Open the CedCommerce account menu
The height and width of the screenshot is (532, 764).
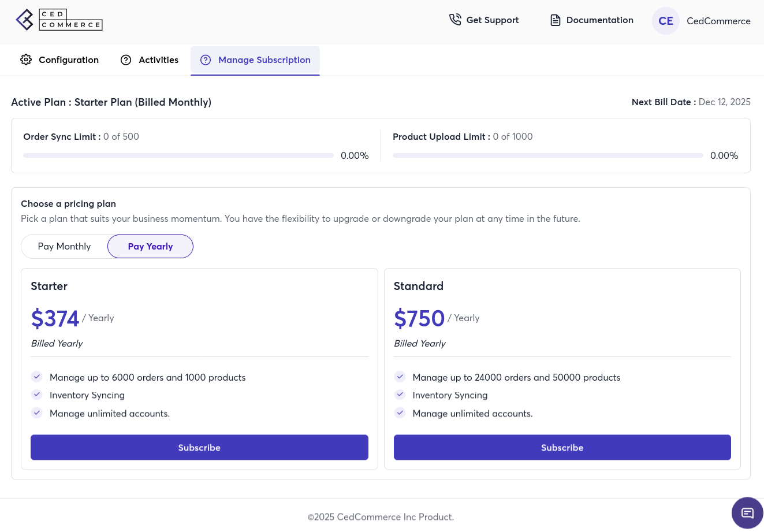pos(718,21)
